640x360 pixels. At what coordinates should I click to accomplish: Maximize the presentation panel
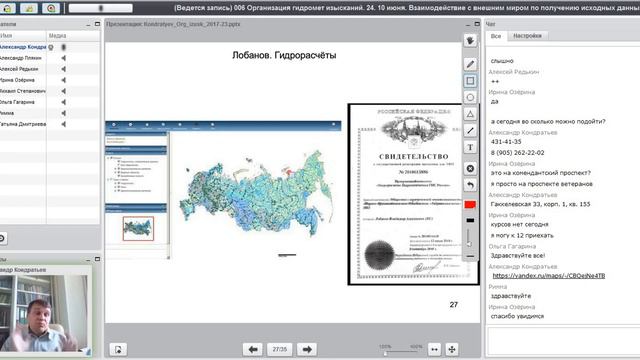477,24
